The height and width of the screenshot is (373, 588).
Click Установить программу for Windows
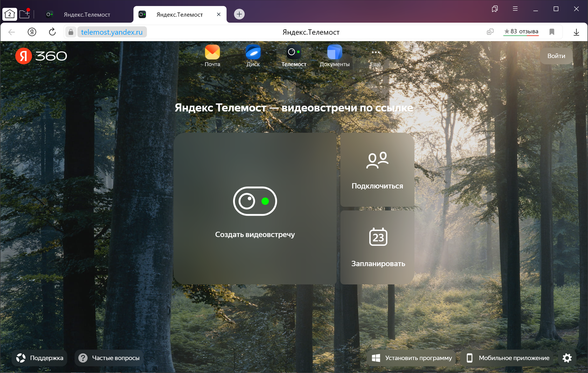point(412,358)
